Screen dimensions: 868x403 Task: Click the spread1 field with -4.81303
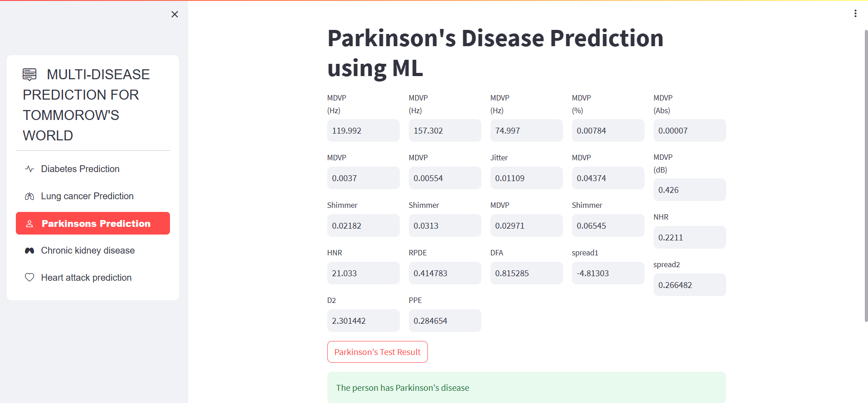608,273
